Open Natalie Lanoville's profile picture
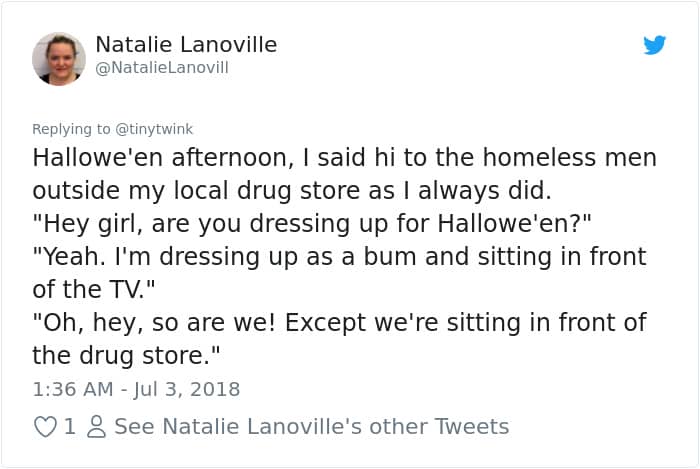 pyautogui.click(x=59, y=58)
